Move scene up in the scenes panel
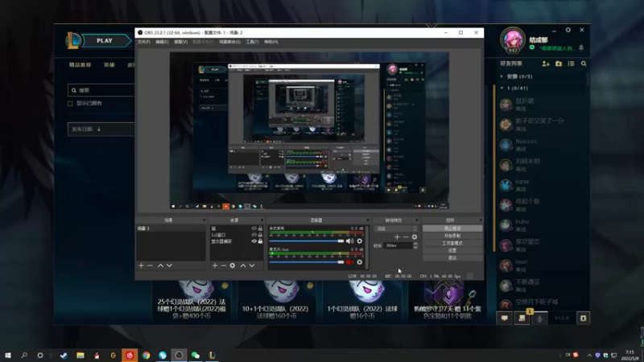Screen dimensions: 644x362 [160, 265]
